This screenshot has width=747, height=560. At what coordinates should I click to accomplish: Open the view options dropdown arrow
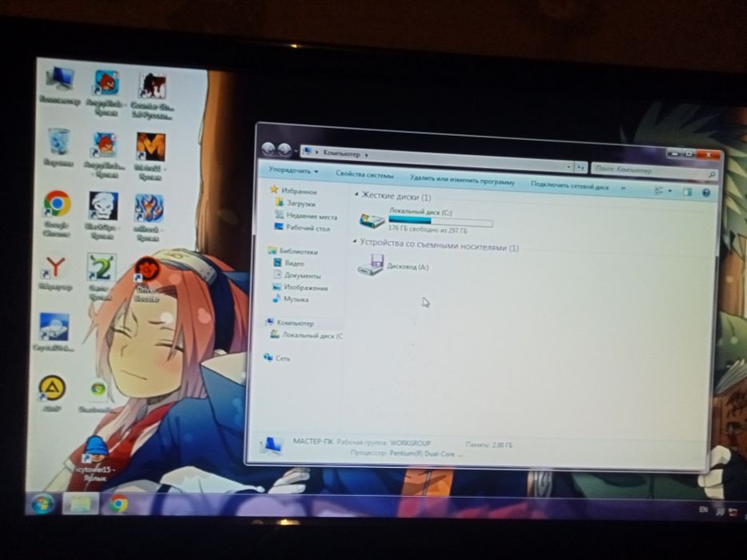(x=670, y=191)
